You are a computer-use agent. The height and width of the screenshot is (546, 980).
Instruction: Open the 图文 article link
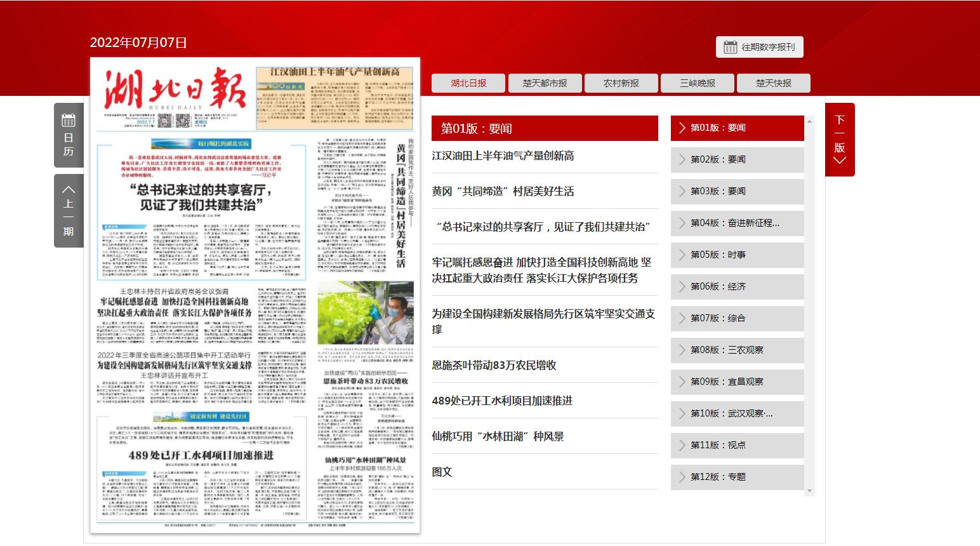tap(442, 472)
